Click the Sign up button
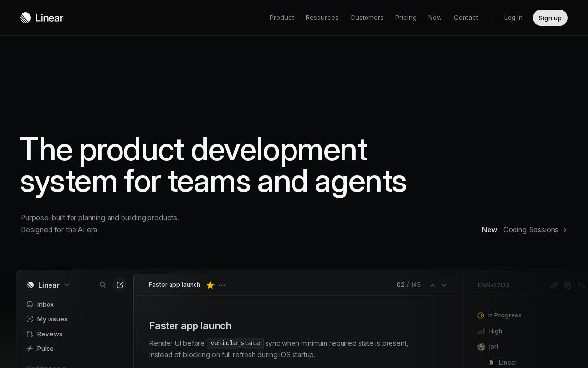 550,18
